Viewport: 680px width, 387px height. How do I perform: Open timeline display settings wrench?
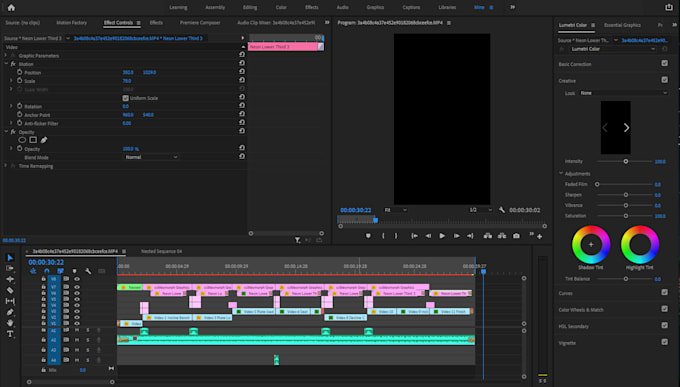[88, 271]
